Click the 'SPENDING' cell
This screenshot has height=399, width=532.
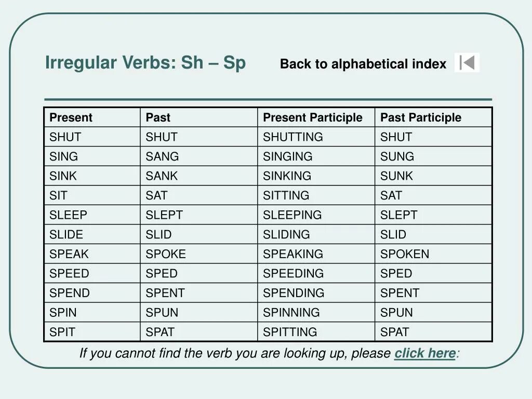[293, 293]
